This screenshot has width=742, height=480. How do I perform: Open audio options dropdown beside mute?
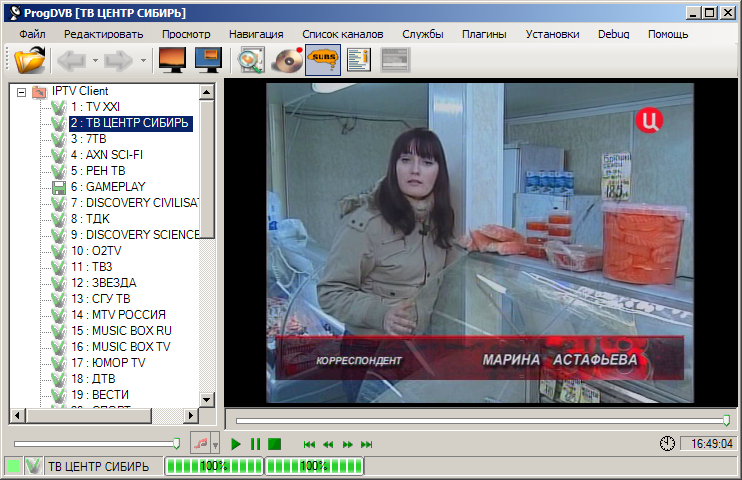pyautogui.click(x=215, y=445)
